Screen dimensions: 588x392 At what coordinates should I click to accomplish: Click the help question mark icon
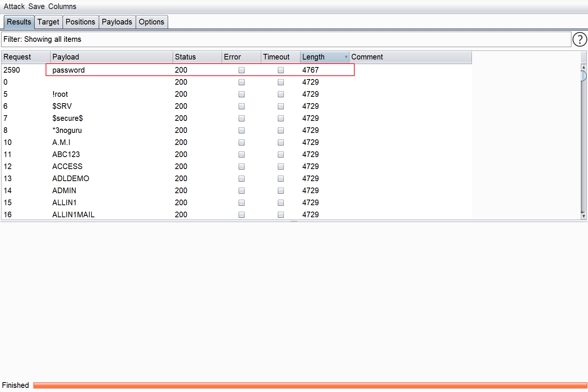click(x=579, y=39)
